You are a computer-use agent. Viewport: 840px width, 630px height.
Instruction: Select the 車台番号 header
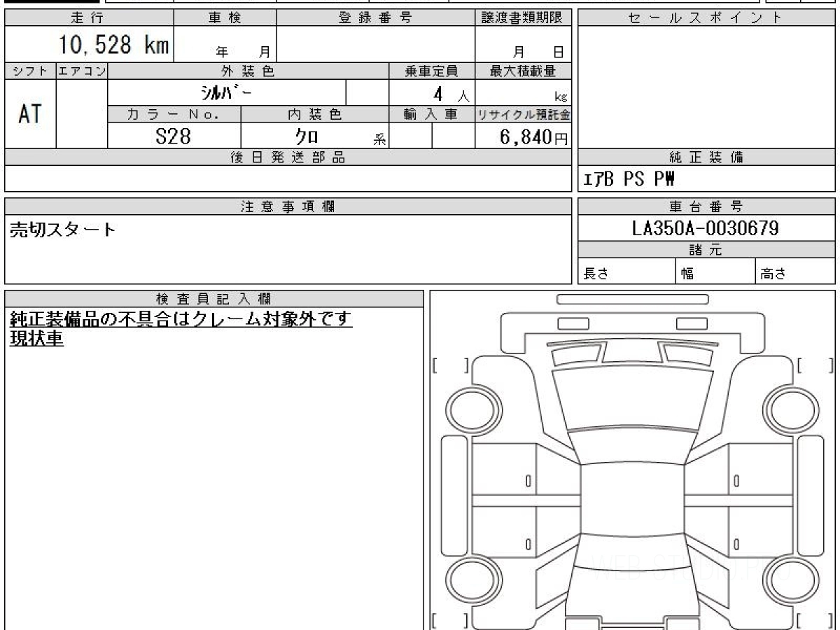(x=706, y=206)
